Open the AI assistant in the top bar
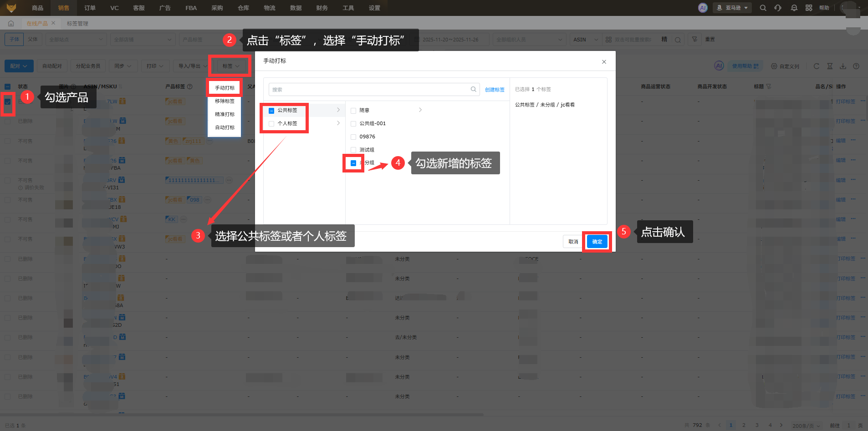The image size is (868, 431). coord(703,8)
